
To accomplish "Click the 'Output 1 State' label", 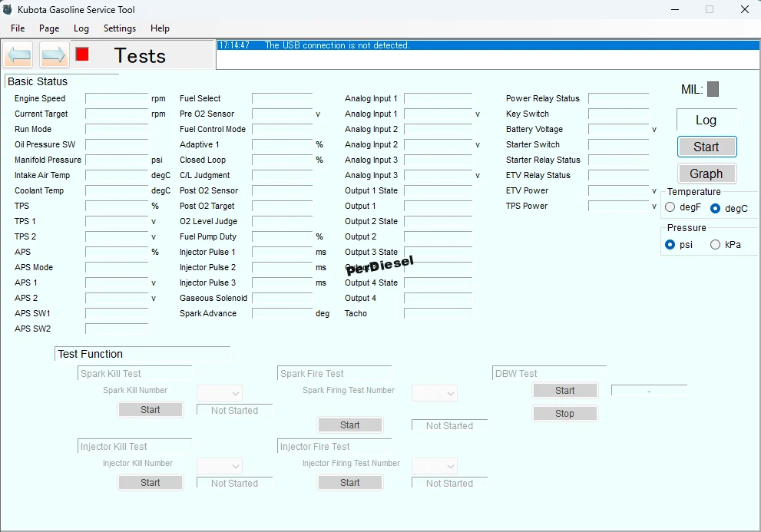I will (371, 190).
